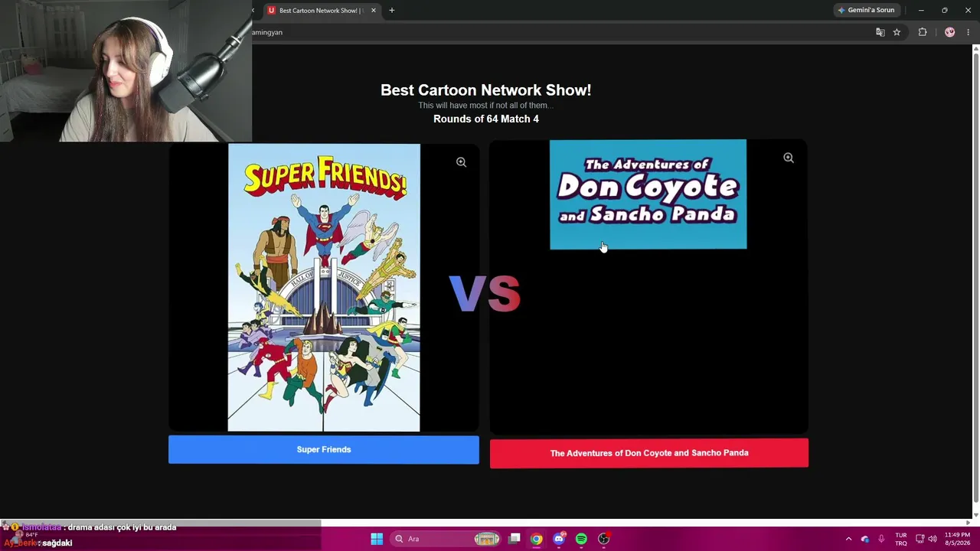Translate this page with the translate icon

(880, 32)
